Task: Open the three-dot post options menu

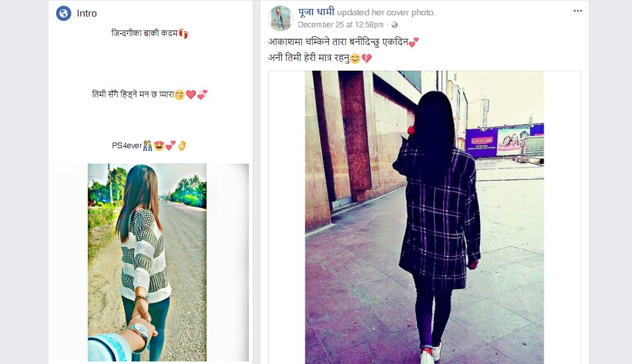Action: (x=578, y=11)
